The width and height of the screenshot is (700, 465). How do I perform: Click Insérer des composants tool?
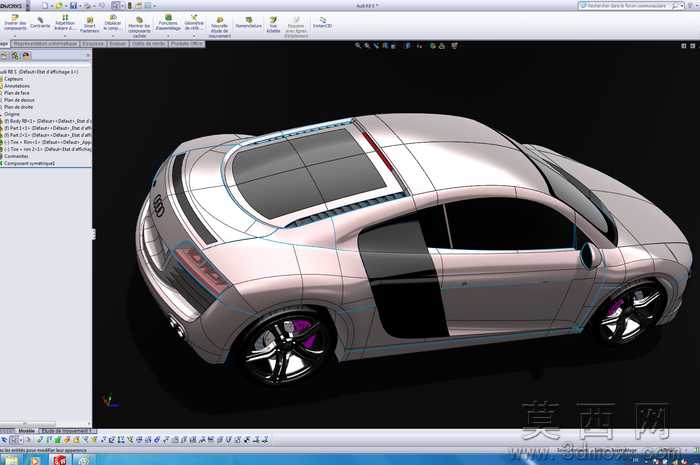[x=15, y=22]
